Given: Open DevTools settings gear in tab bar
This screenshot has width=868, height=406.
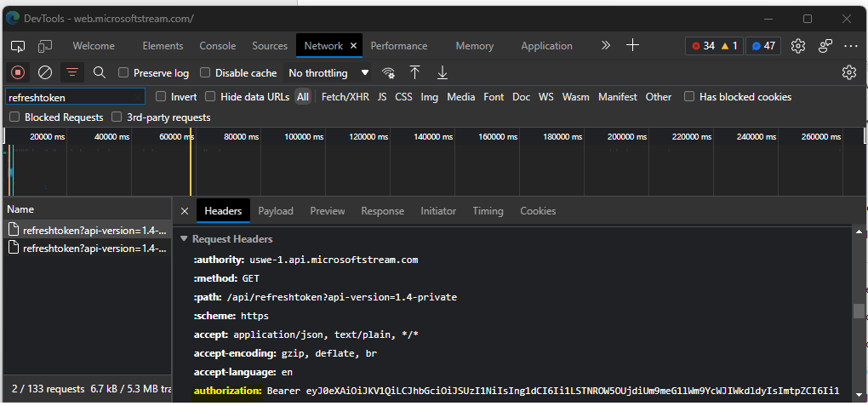Looking at the screenshot, I should pos(797,46).
